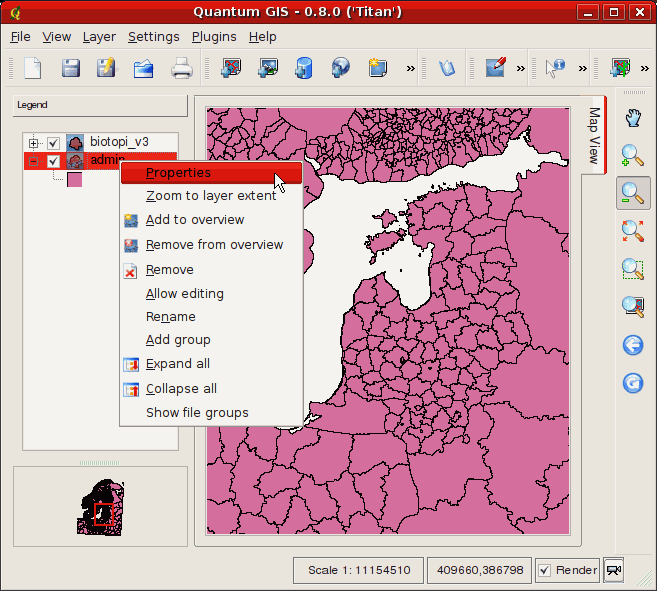
Task: Select Add group entry
Action: tap(211, 340)
